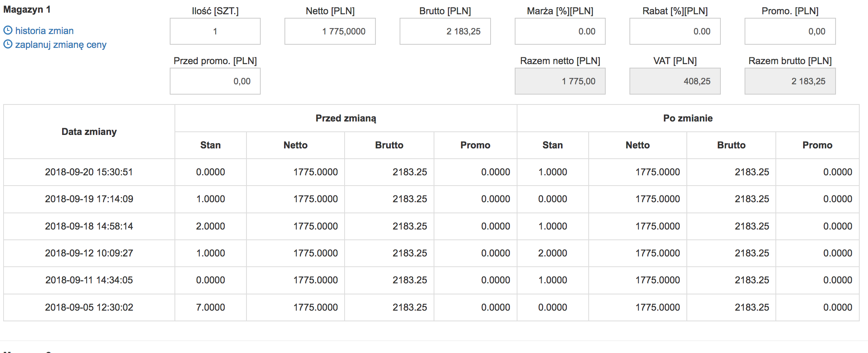This screenshot has width=868, height=353.
Task: Select the 2018-09-05 12:30:02 date cell
Action: (x=89, y=307)
